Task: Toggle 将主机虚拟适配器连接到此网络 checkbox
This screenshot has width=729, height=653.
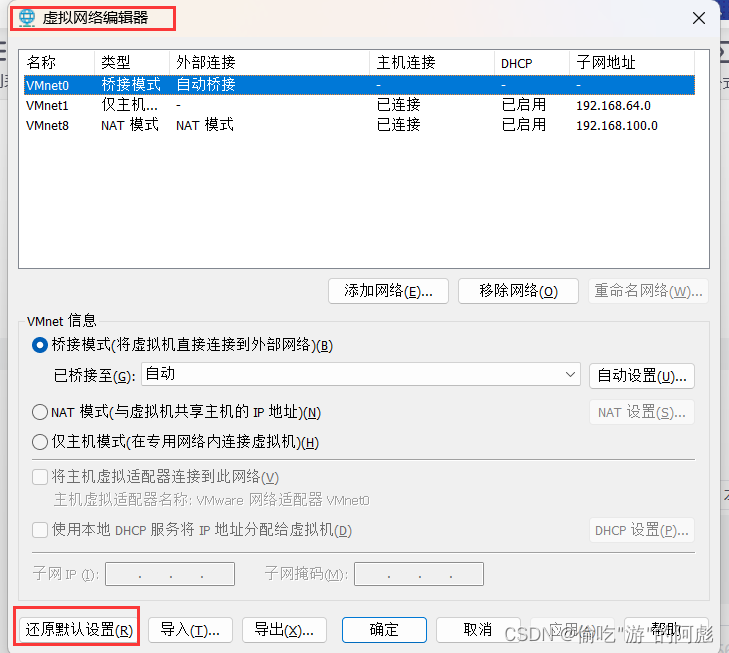Action: (40, 477)
